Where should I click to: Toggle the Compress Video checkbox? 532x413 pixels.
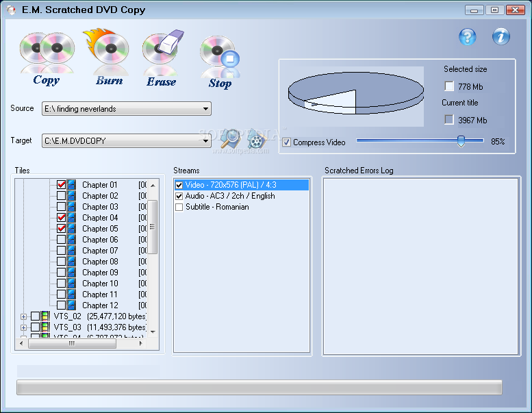(286, 142)
